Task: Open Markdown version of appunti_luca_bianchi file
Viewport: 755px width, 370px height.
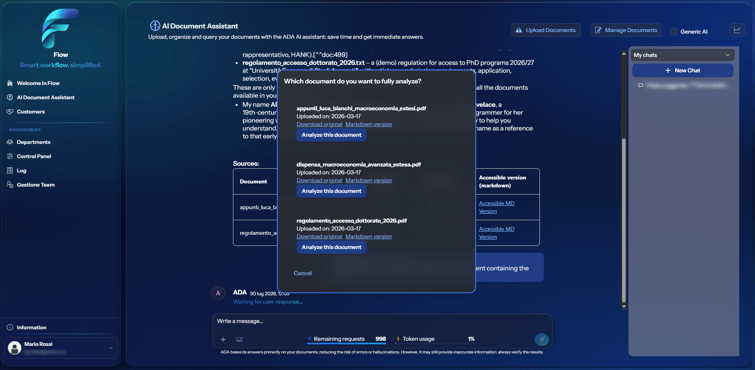Action: (x=369, y=124)
